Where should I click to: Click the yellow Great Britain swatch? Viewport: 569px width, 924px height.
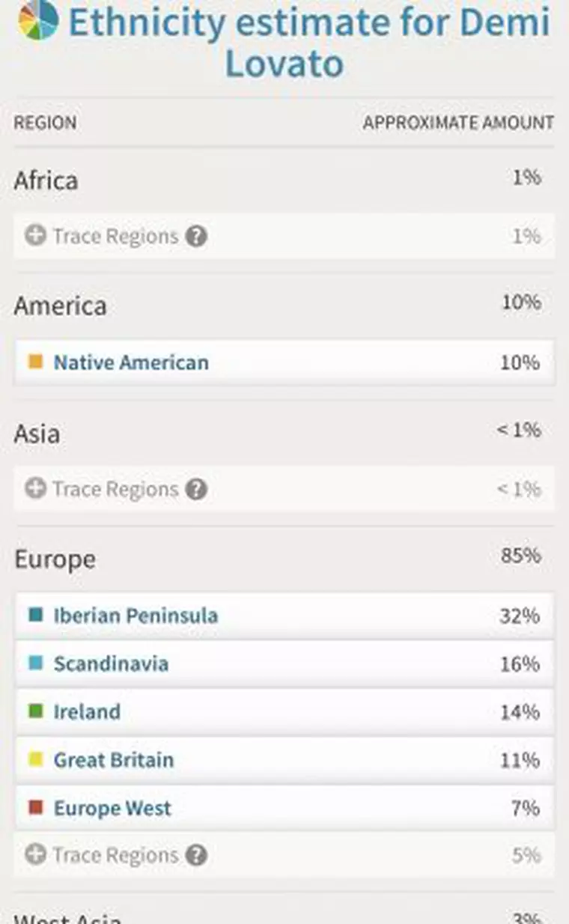click(x=35, y=759)
